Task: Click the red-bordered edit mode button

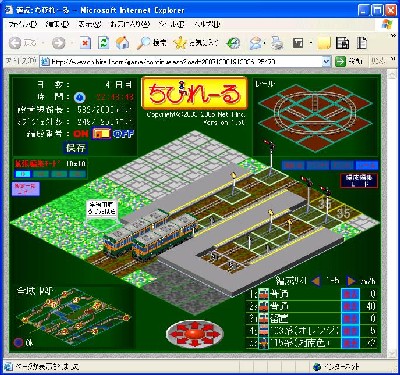Action: pyautogui.click(x=359, y=181)
